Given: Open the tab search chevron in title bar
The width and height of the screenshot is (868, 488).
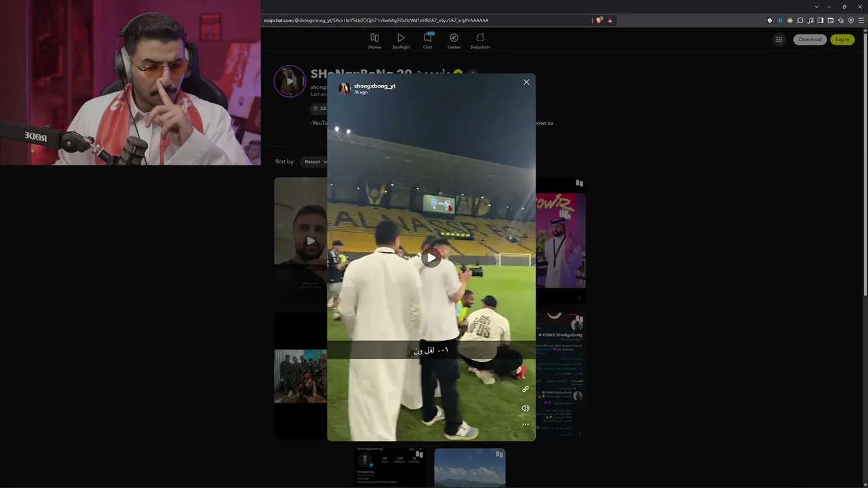Looking at the screenshot, I should (x=817, y=7).
